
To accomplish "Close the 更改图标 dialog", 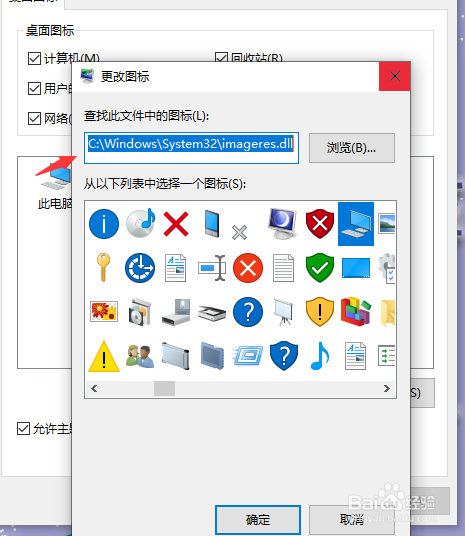I will coord(395,76).
